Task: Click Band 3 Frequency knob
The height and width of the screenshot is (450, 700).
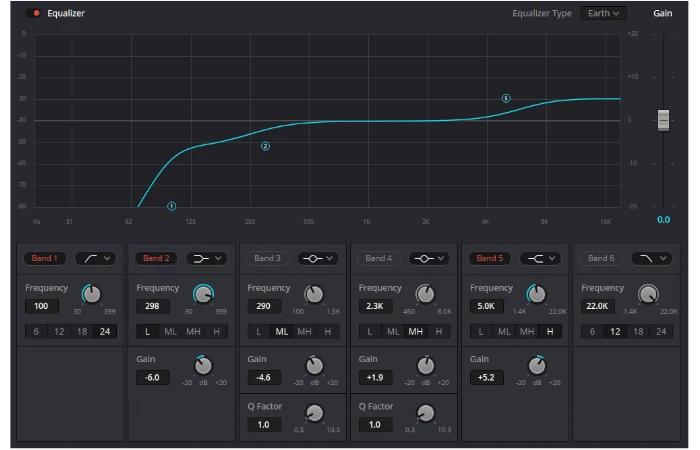Action: tap(314, 294)
